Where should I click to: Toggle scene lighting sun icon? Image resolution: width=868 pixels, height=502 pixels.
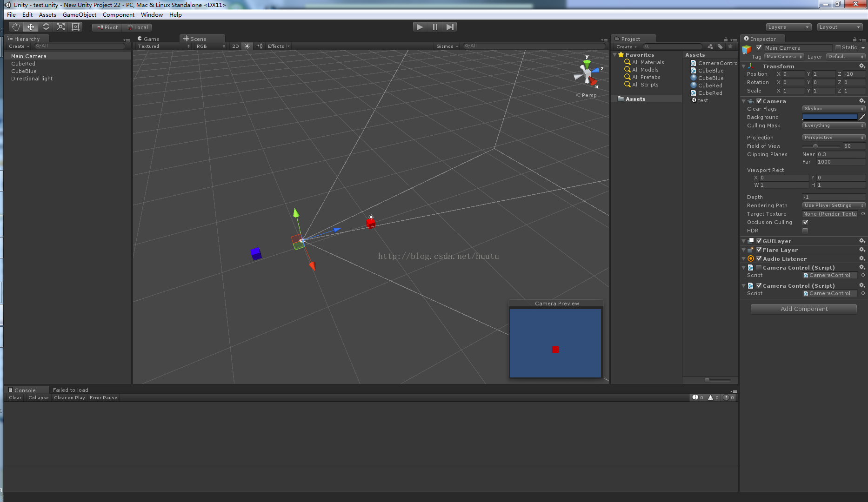(247, 46)
